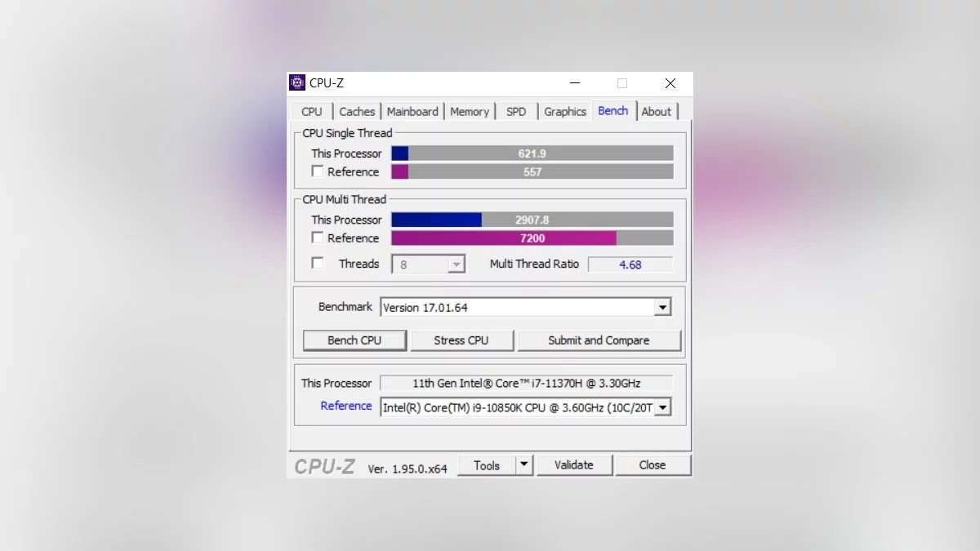Image resolution: width=980 pixels, height=551 pixels.
Task: Click the blue Reference link label
Action: pyautogui.click(x=346, y=406)
